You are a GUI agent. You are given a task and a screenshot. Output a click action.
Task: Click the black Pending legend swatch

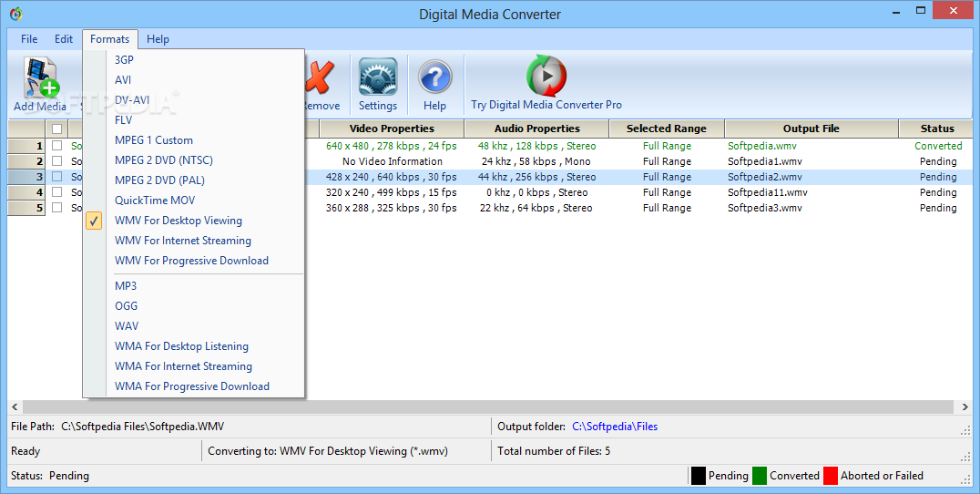[699, 476]
